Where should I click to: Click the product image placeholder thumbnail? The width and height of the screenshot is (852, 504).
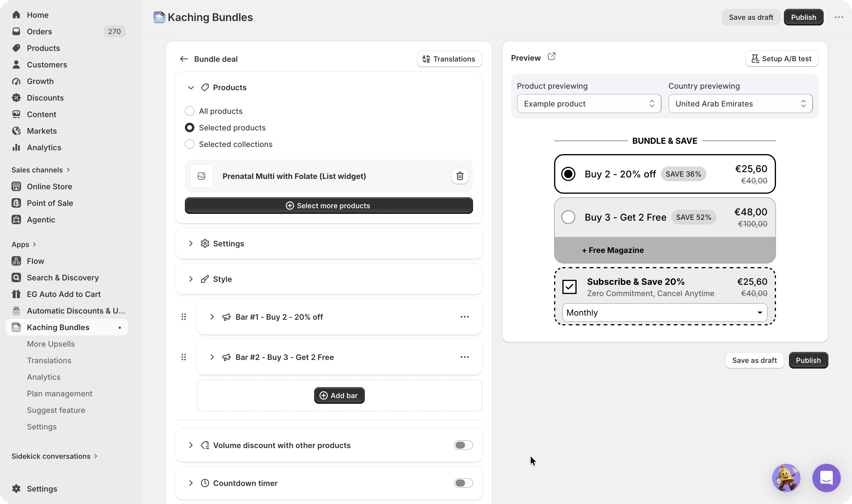201,176
